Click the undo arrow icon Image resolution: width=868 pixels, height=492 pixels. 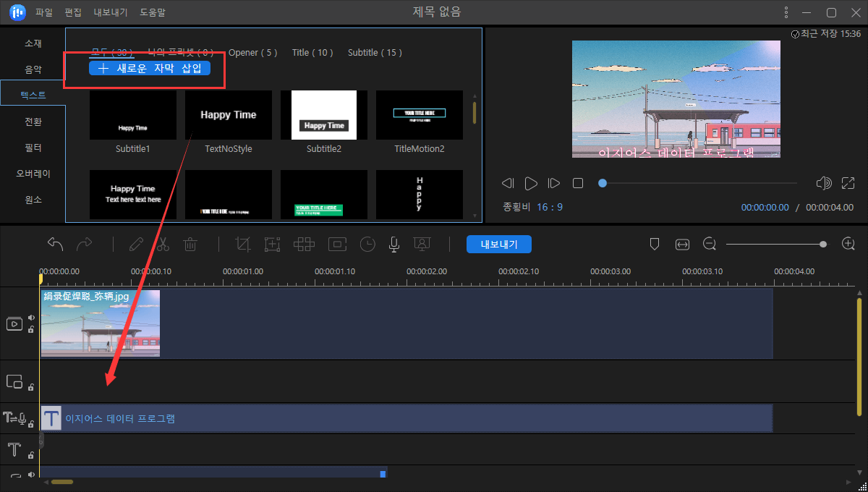(x=55, y=244)
